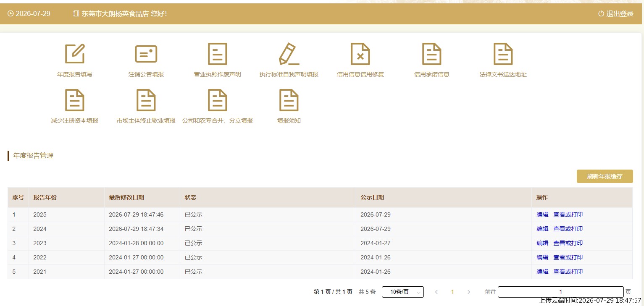Log out via 退出登录
Image resolution: width=644 pixels, height=306 pixels.
[x=616, y=13]
